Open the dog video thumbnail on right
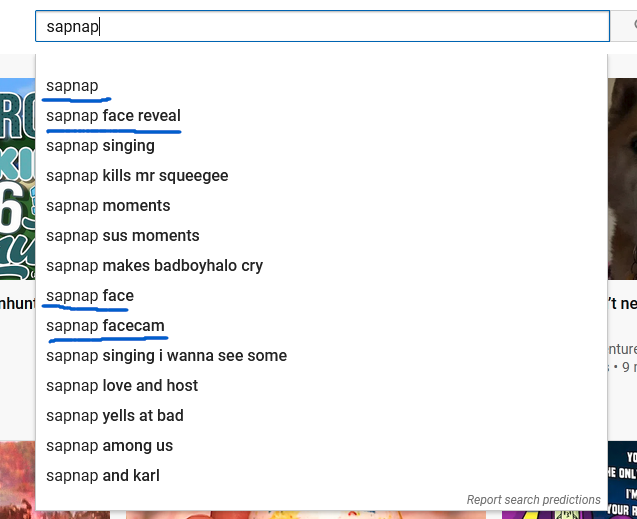 [x=622, y=179]
